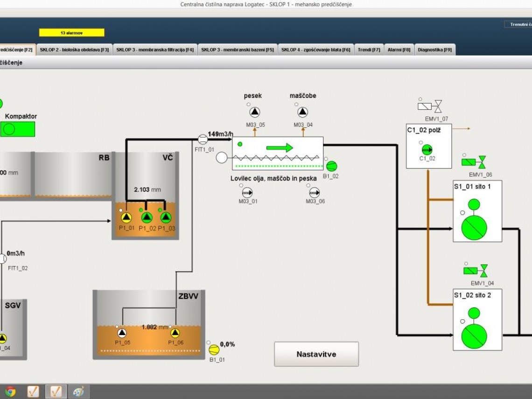Viewport: 532px width, 399px height.
Task: Click the yellow 13 alarmov banner
Action: coord(71,33)
